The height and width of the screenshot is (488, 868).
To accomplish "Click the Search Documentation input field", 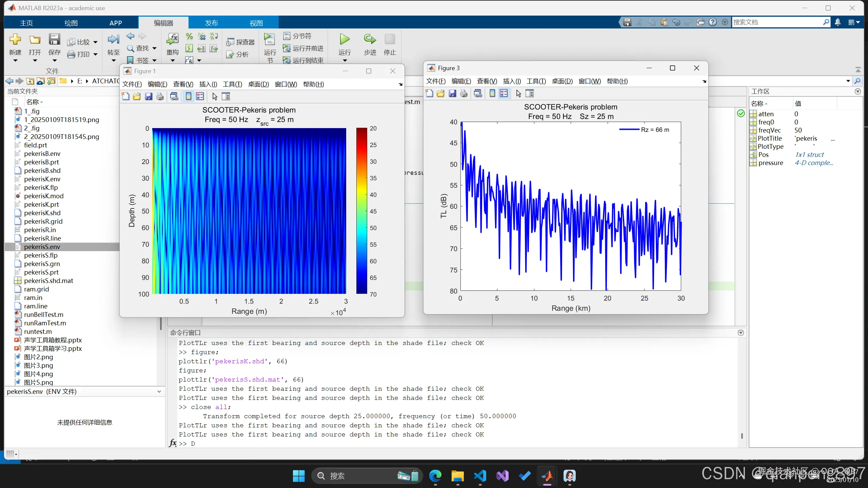I will click(x=776, y=22).
